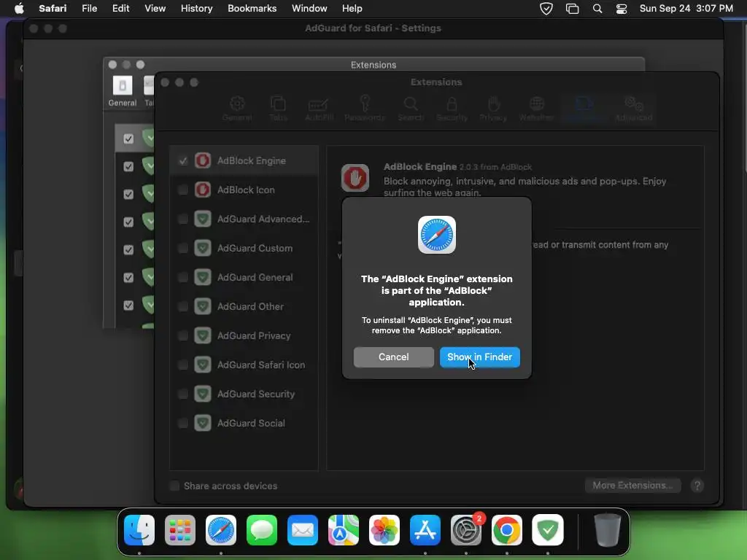
Task: Open Search settings tab
Action: tap(411, 109)
